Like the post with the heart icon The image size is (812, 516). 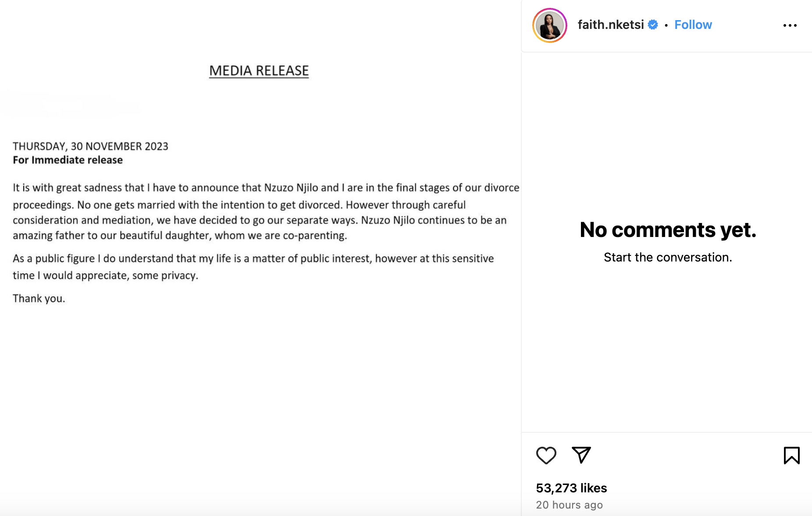click(546, 456)
